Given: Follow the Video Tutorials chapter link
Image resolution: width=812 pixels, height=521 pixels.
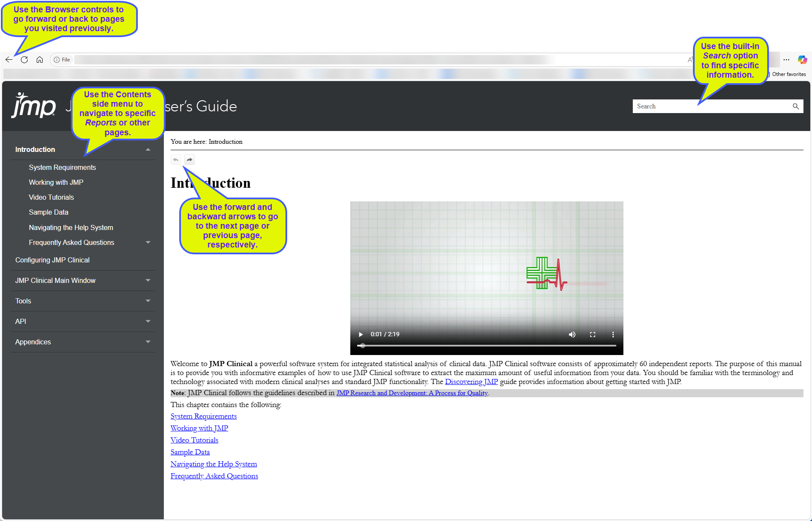Looking at the screenshot, I should (x=195, y=440).
